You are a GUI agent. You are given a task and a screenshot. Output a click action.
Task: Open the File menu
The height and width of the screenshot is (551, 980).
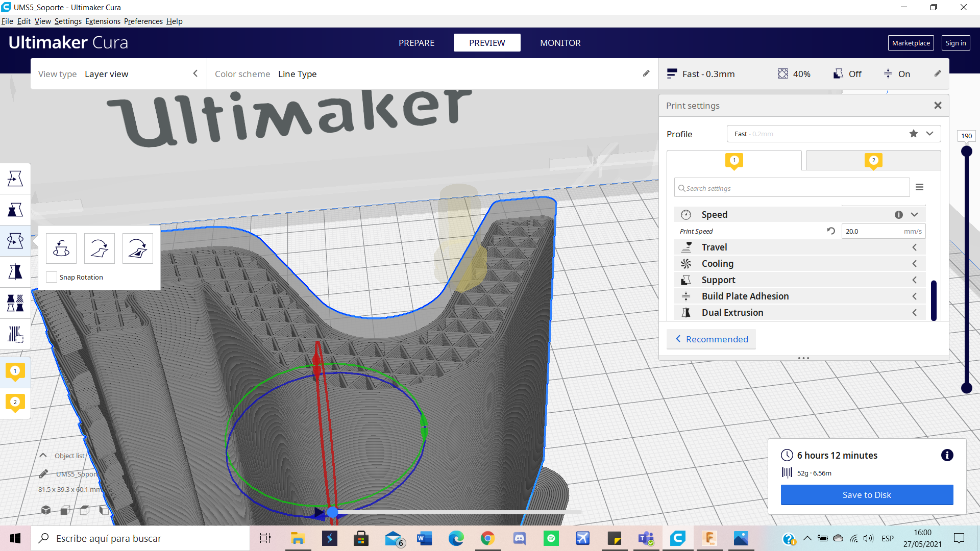7,21
